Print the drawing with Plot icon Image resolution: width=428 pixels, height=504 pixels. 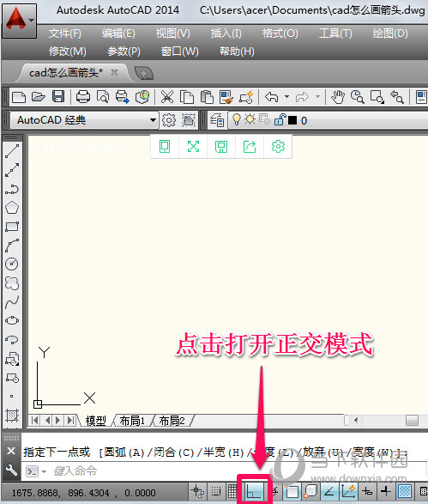(x=83, y=97)
